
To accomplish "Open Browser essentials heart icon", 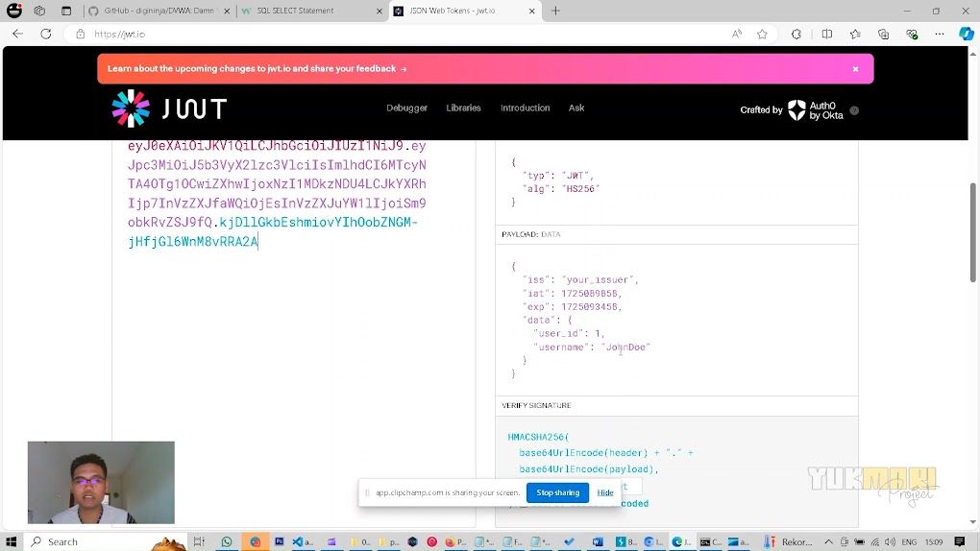I will point(912,34).
